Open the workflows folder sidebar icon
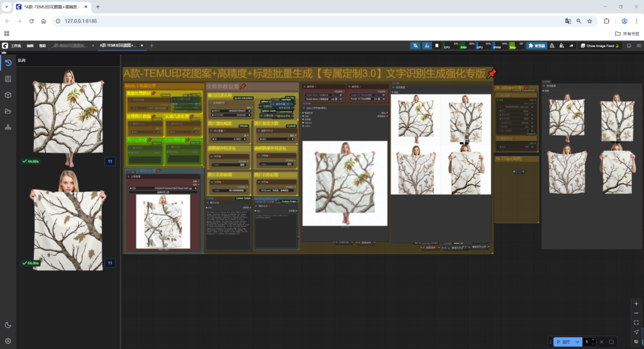This screenshot has height=349, width=644. click(8, 111)
